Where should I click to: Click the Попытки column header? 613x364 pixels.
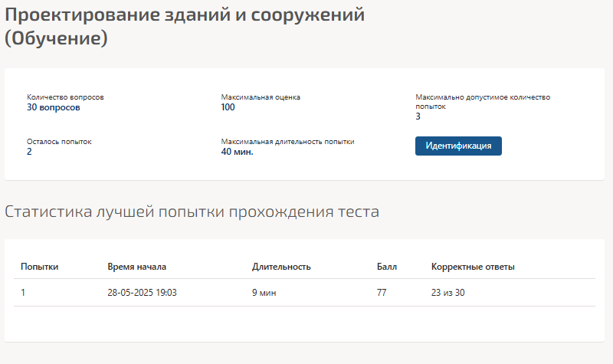pyautogui.click(x=39, y=267)
